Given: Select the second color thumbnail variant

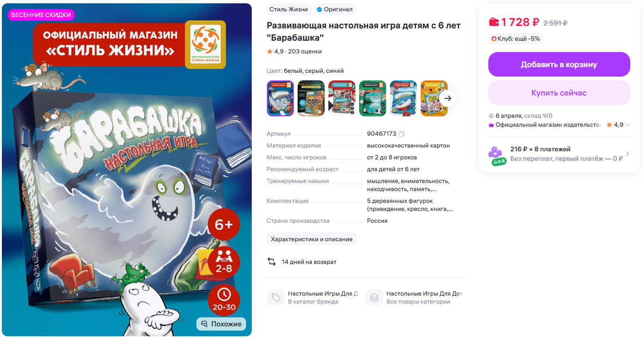Looking at the screenshot, I should pos(311,98).
